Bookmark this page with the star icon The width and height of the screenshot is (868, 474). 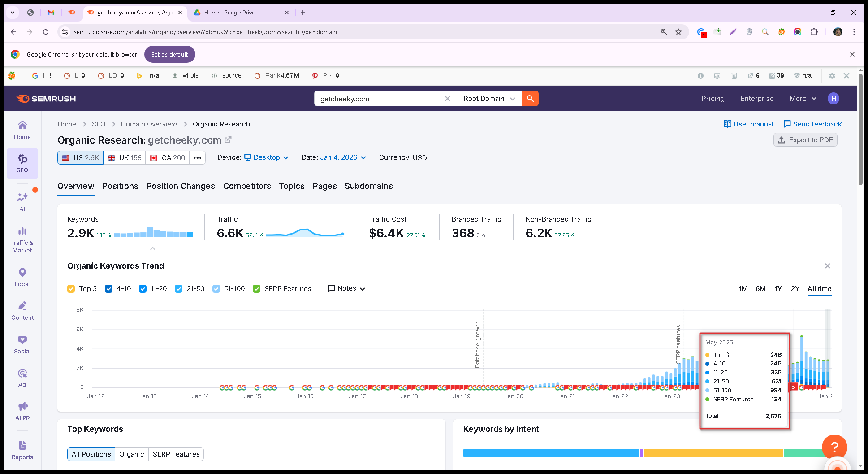tap(678, 32)
